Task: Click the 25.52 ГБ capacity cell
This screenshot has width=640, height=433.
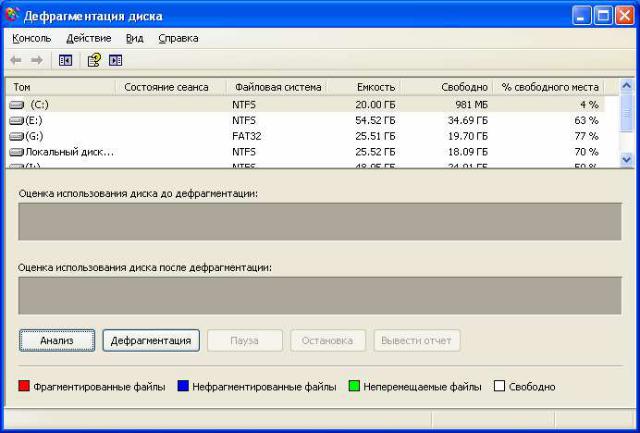Action: coord(375,152)
